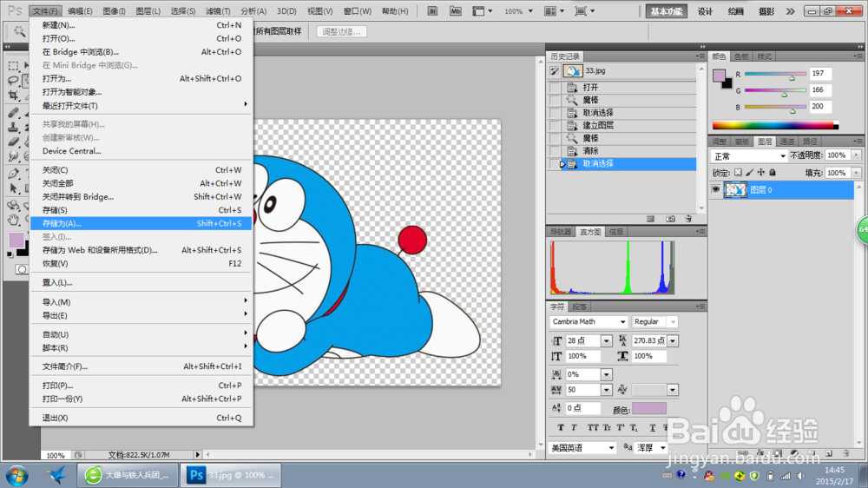
Task: Select the Rectangular Marquee tool
Action: pyautogui.click(x=13, y=65)
